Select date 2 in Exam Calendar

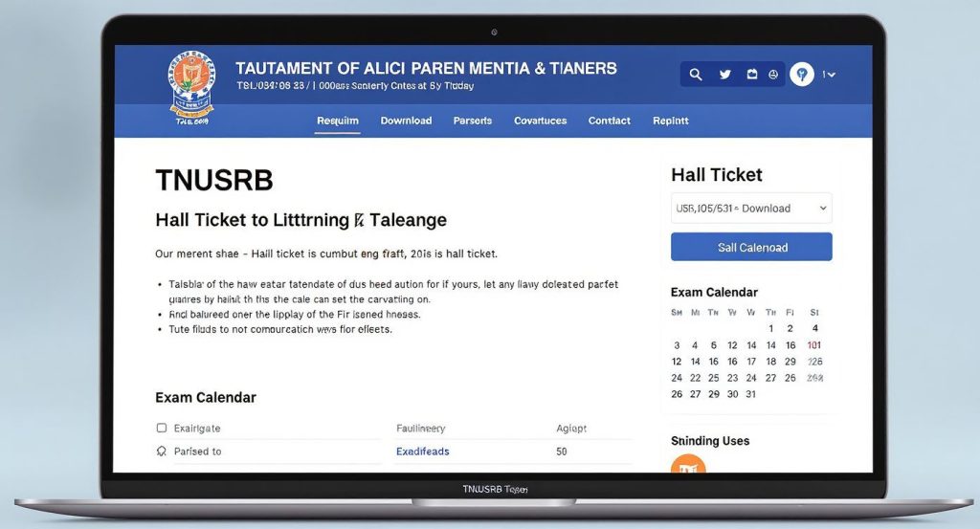tap(790, 328)
